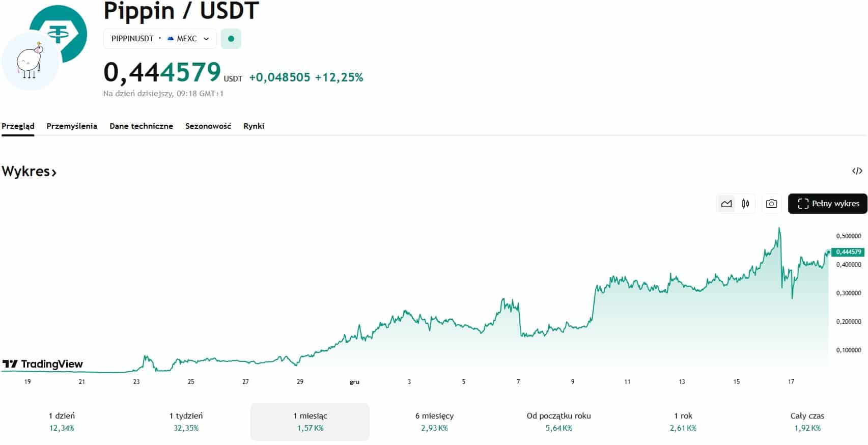Open the Rynki tab
This screenshot has width=868, height=445.
[x=254, y=126]
